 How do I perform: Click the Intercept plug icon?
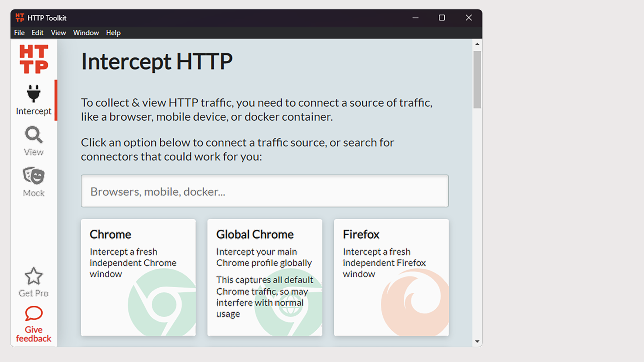click(x=34, y=94)
